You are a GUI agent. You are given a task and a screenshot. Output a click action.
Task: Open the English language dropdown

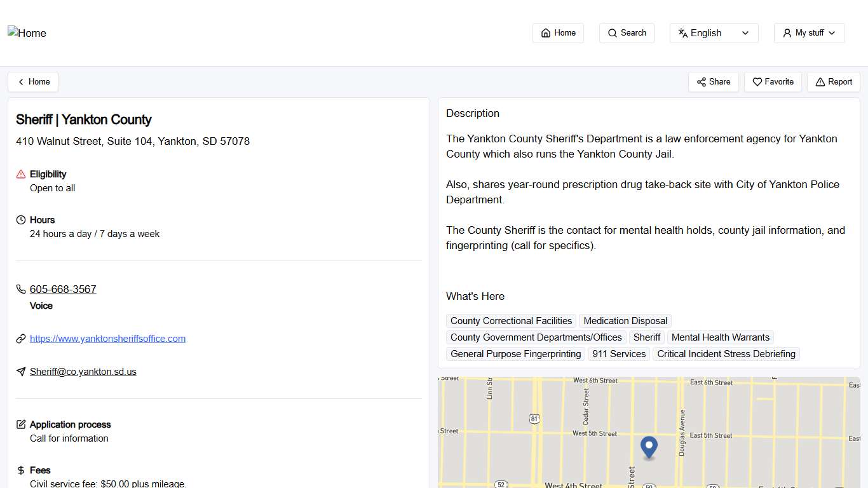pos(714,32)
